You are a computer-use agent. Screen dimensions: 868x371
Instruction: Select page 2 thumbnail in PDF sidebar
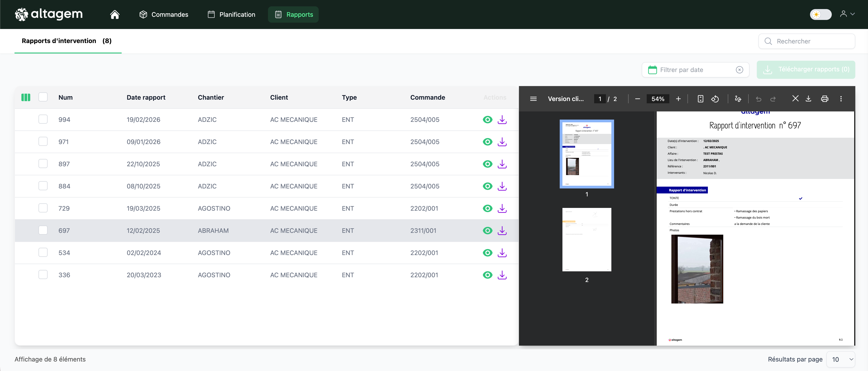coord(587,240)
